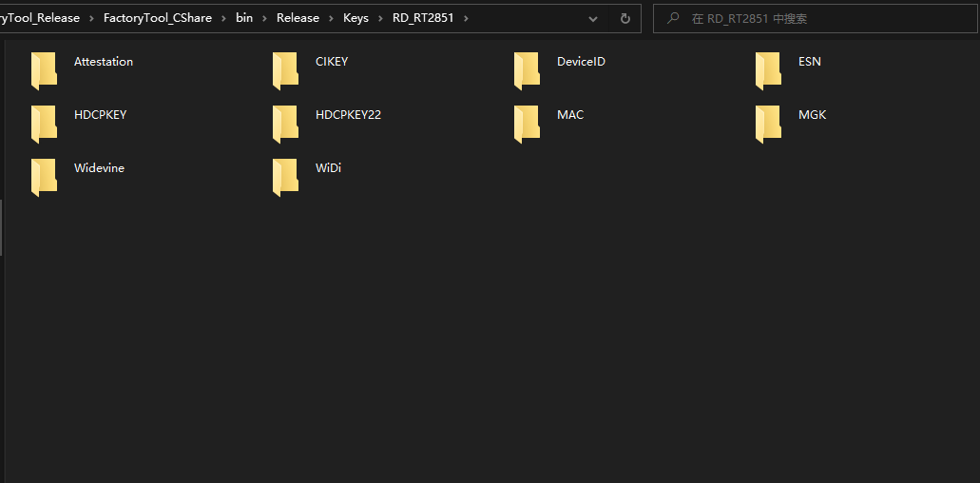Expand the address bar history dropdown
Screen dimensions: 980x483
593,18
